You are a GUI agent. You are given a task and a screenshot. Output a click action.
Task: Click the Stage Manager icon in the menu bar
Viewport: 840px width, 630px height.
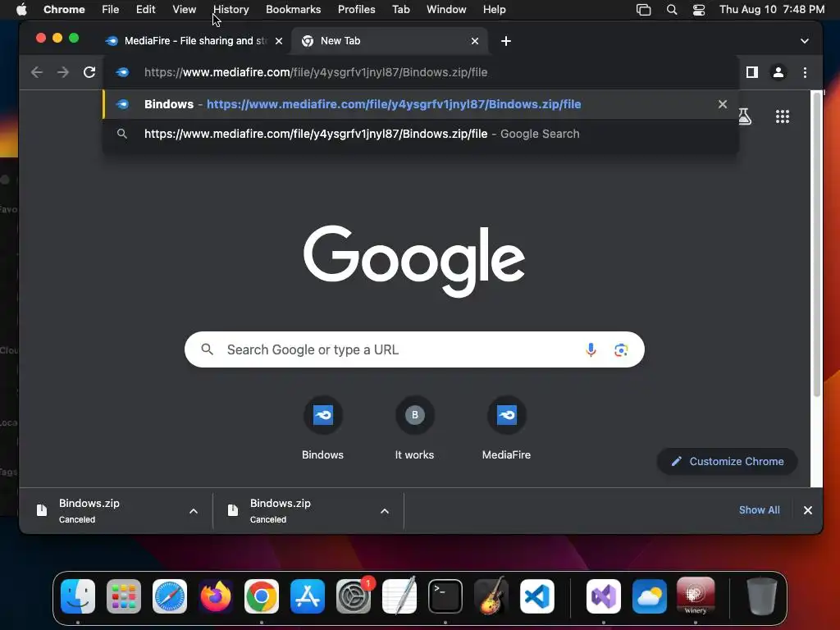[643, 10]
